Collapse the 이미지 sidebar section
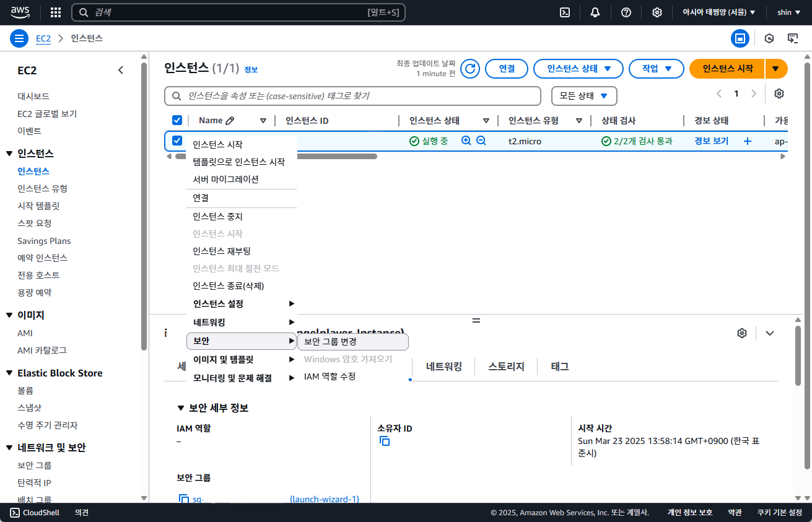Viewport: 812px width, 522px height. pyautogui.click(x=9, y=315)
